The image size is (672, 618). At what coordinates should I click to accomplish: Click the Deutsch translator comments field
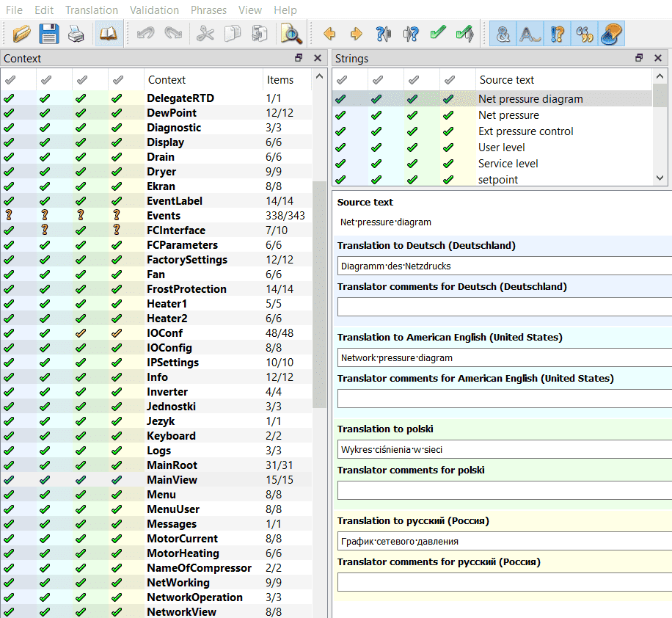coord(505,307)
